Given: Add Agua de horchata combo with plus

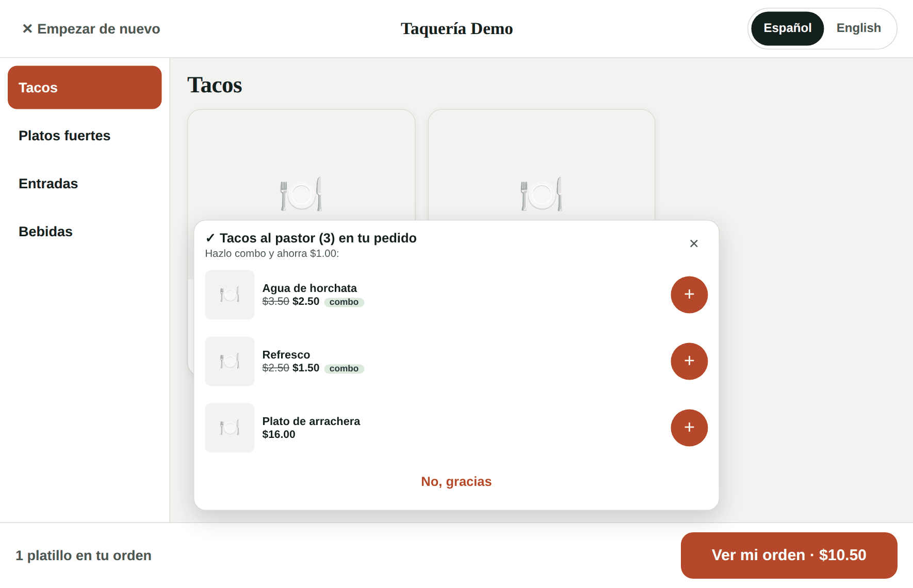Looking at the screenshot, I should 689,295.
